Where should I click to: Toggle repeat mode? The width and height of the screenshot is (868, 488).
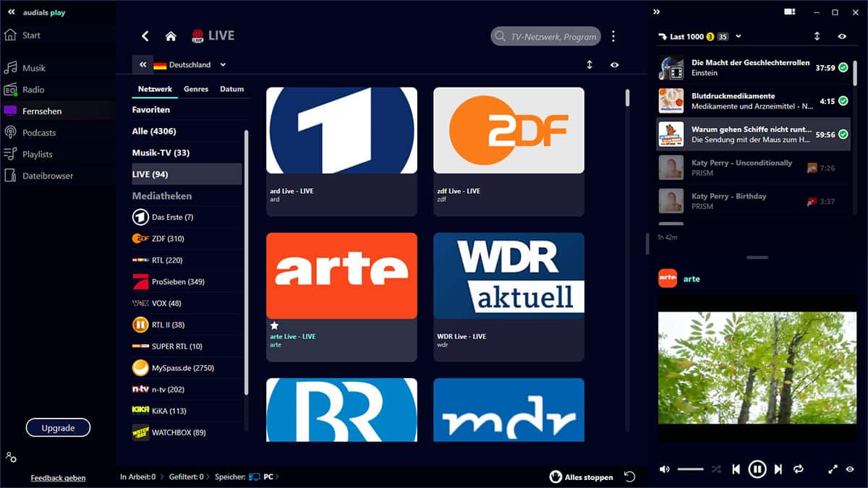tap(799, 469)
